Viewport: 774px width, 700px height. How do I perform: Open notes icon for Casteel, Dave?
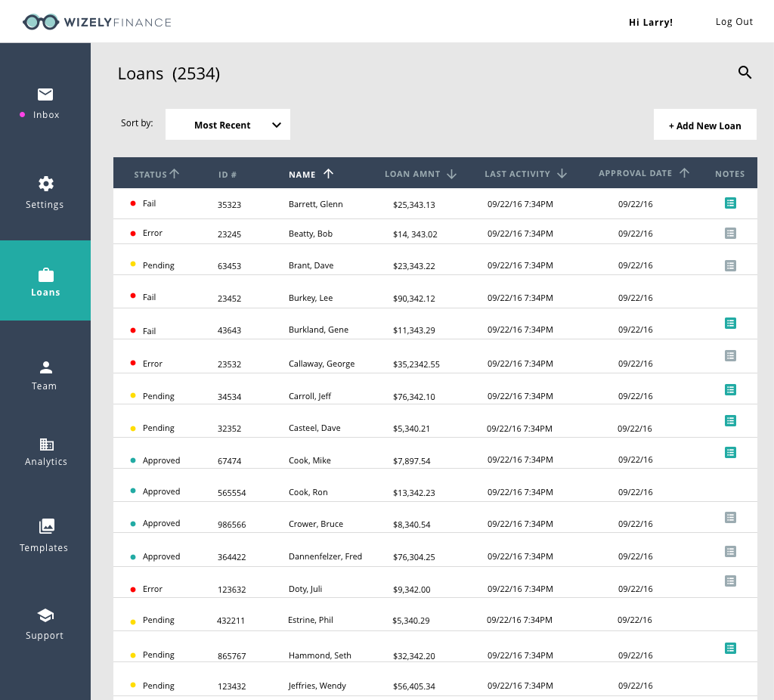click(731, 420)
